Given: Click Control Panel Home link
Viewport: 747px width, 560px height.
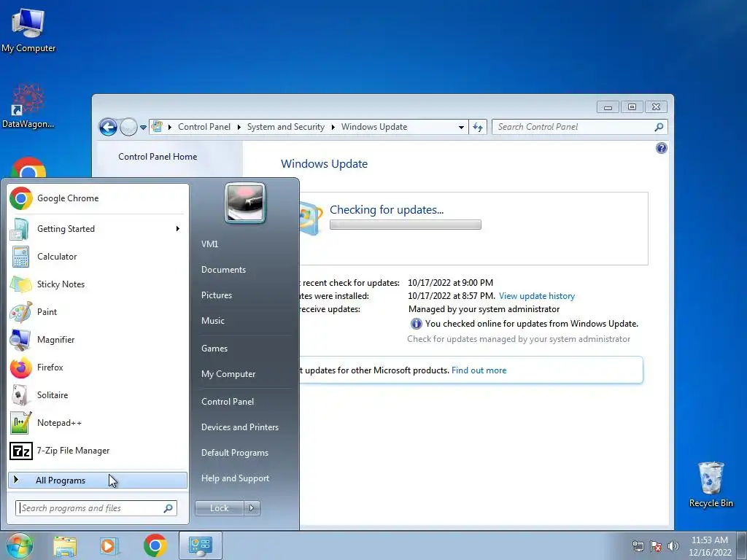Looking at the screenshot, I should coord(158,157).
